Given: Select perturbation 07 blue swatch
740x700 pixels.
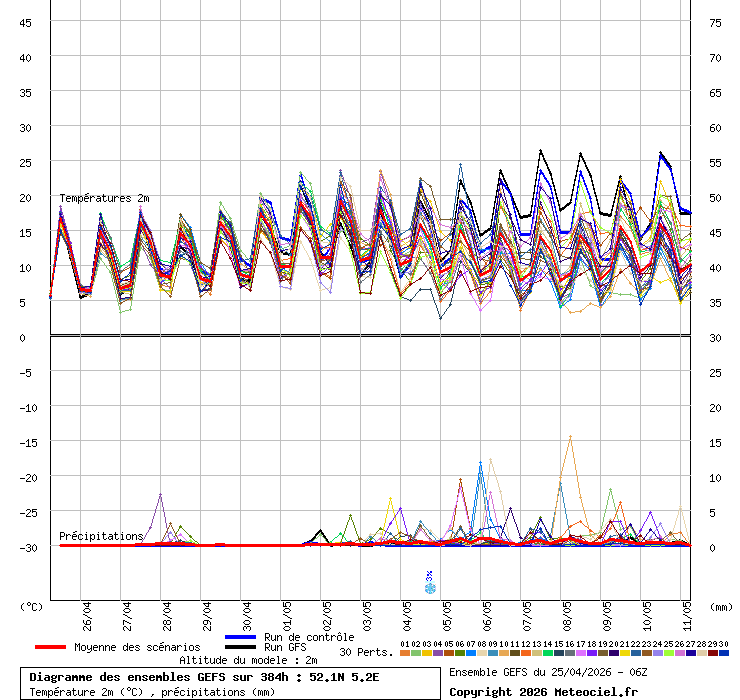Looking at the screenshot, I should coord(471,653).
